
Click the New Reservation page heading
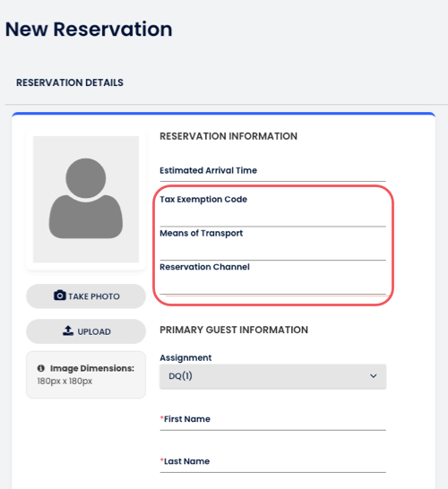(89, 30)
